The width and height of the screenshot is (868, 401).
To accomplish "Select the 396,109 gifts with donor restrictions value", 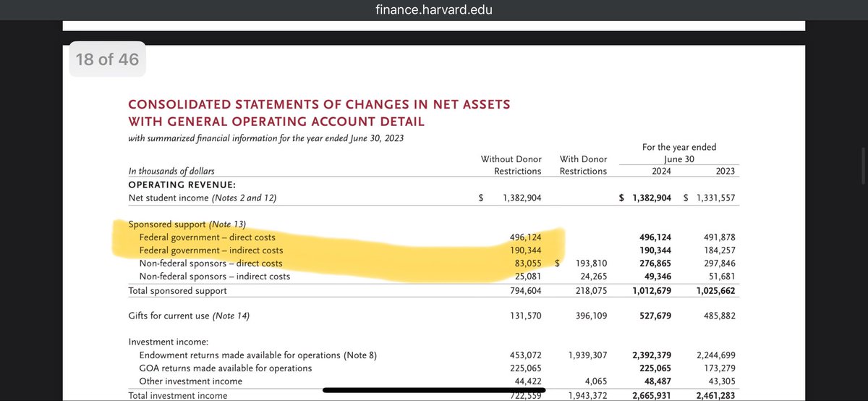I will [x=590, y=316].
